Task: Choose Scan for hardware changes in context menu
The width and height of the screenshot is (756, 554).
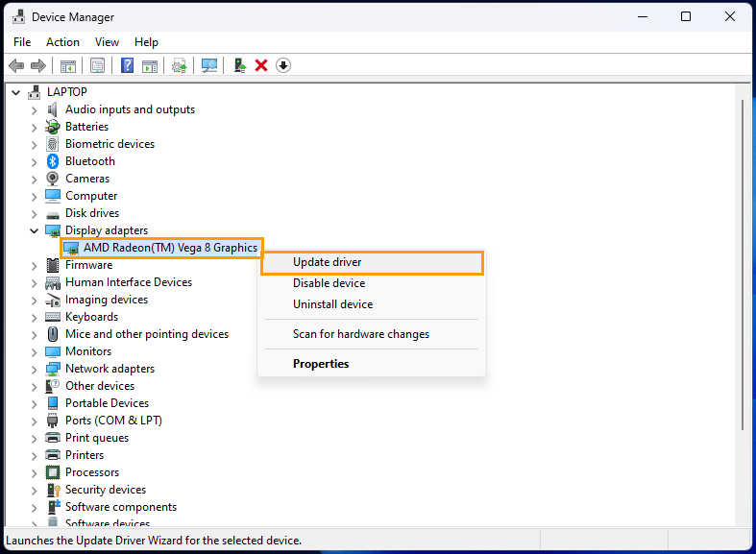Action: 372,334
